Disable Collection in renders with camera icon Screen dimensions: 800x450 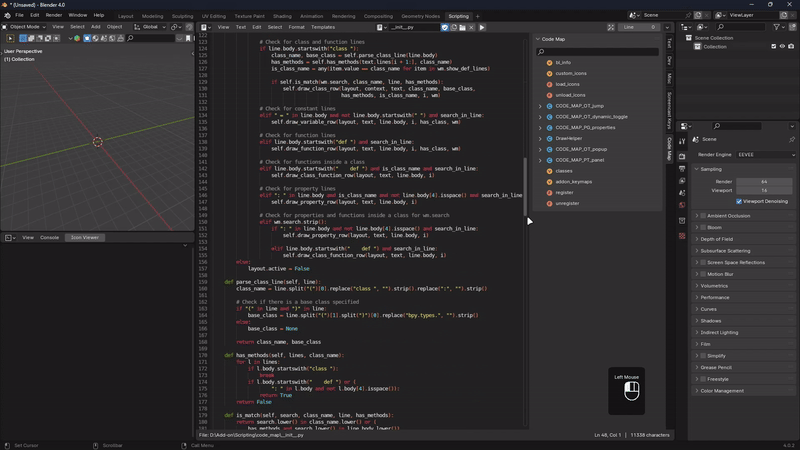pos(791,46)
